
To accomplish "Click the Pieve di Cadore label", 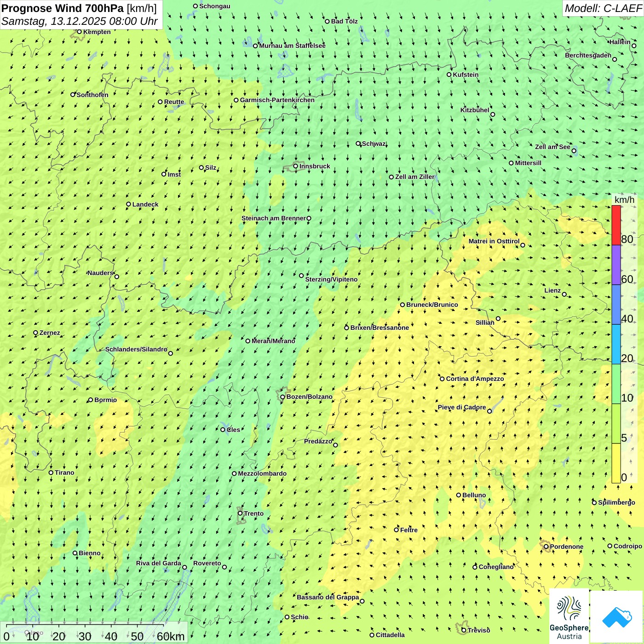I will [x=462, y=407].
